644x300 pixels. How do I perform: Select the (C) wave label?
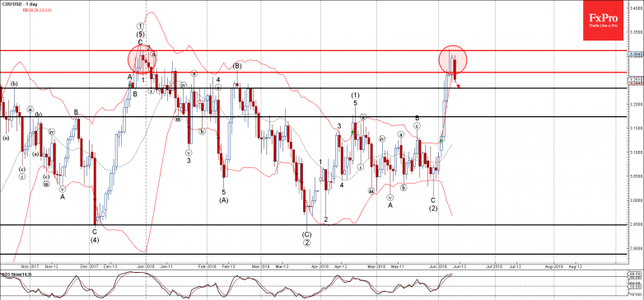(307, 235)
